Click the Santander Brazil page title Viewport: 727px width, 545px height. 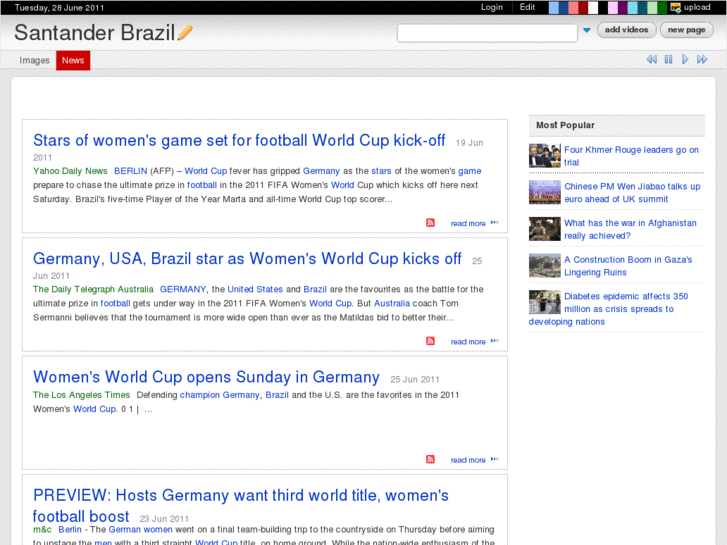point(95,32)
